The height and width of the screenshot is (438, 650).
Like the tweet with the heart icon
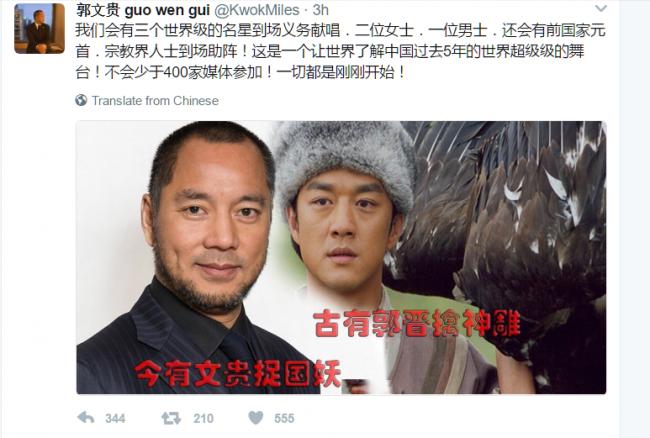point(256,418)
